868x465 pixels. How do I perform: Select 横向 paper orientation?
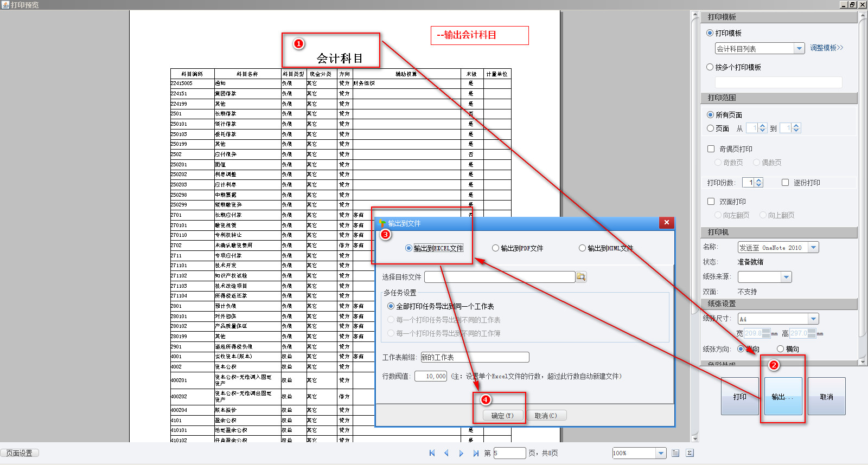pos(780,349)
